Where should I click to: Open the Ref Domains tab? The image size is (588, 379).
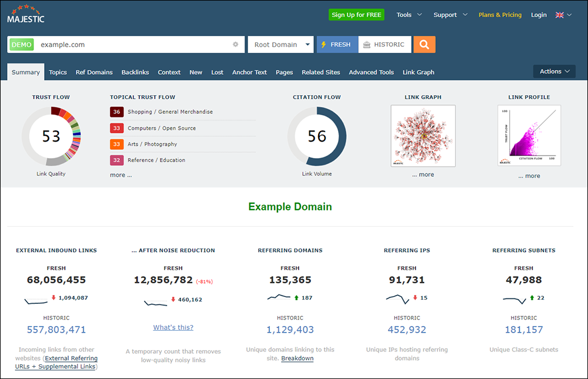tap(94, 72)
